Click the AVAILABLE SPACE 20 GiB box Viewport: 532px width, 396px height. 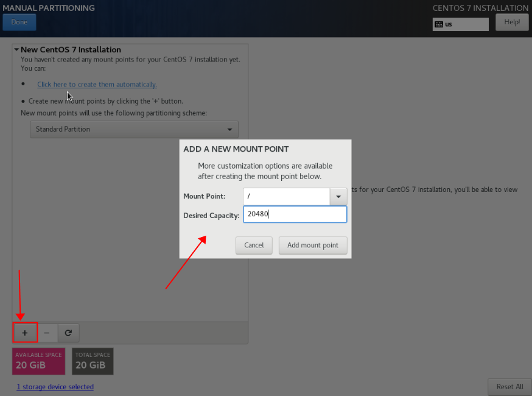pos(39,361)
